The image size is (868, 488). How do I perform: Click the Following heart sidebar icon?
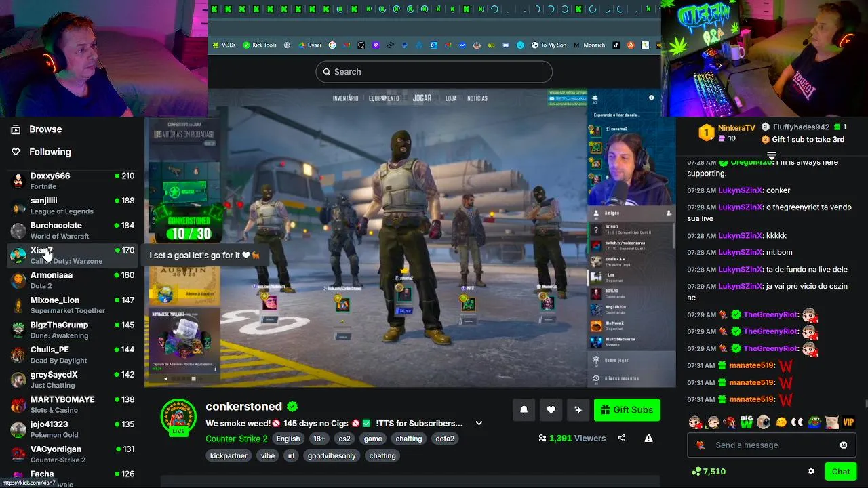[x=16, y=152]
